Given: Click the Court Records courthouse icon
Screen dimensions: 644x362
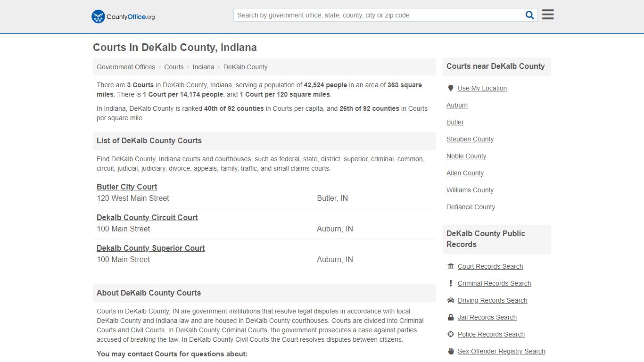Looking at the screenshot, I should click(x=451, y=266).
